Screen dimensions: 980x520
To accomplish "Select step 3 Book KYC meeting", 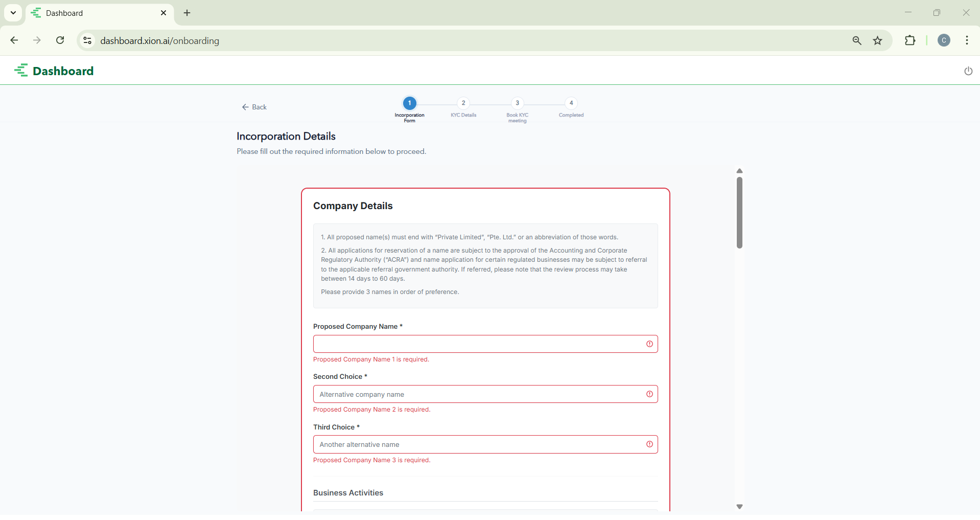I will [517, 103].
